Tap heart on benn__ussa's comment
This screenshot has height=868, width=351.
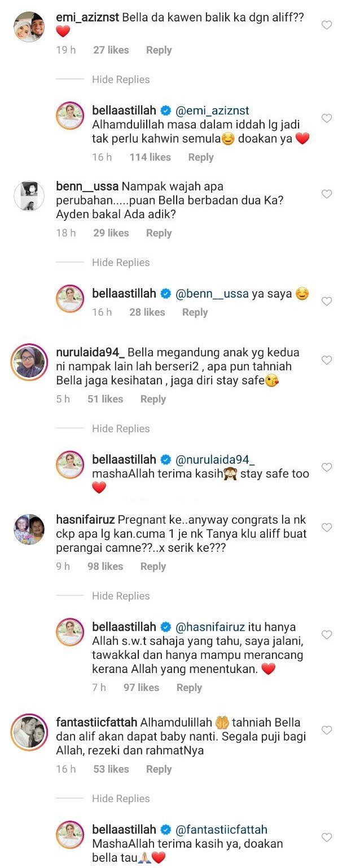click(x=326, y=194)
